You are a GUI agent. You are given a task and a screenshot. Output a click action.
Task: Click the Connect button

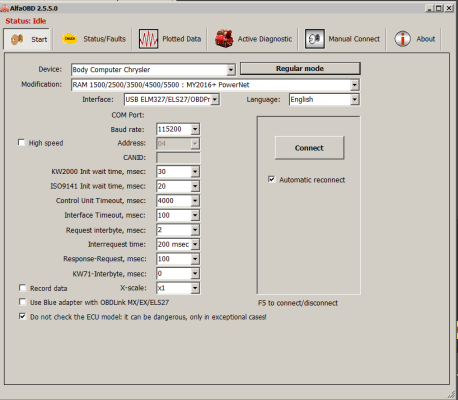[x=309, y=148]
